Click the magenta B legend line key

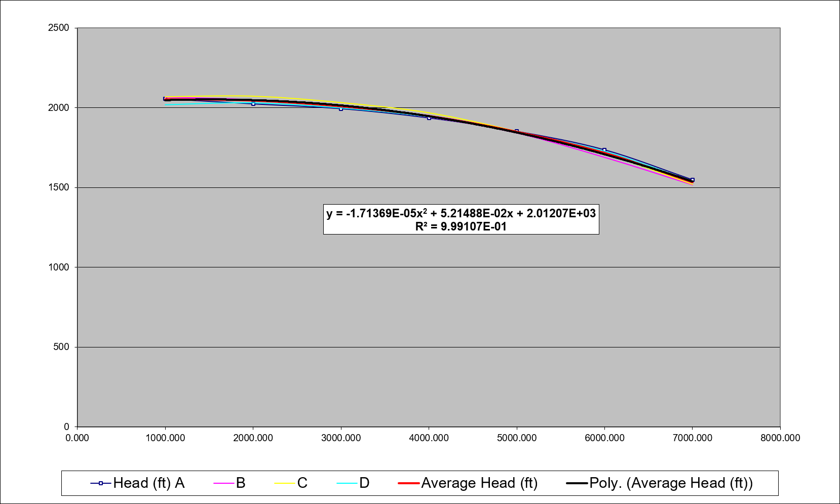(223, 483)
